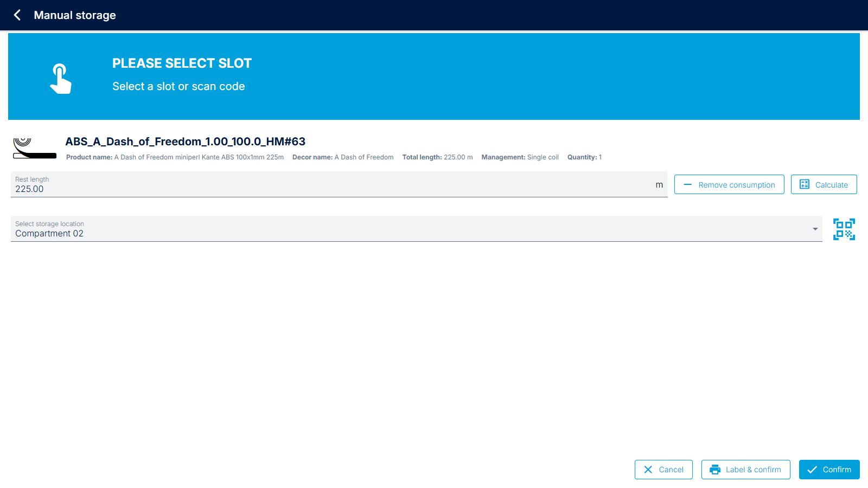Open the Calculate tool
868x488 pixels.
coord(824,184)
